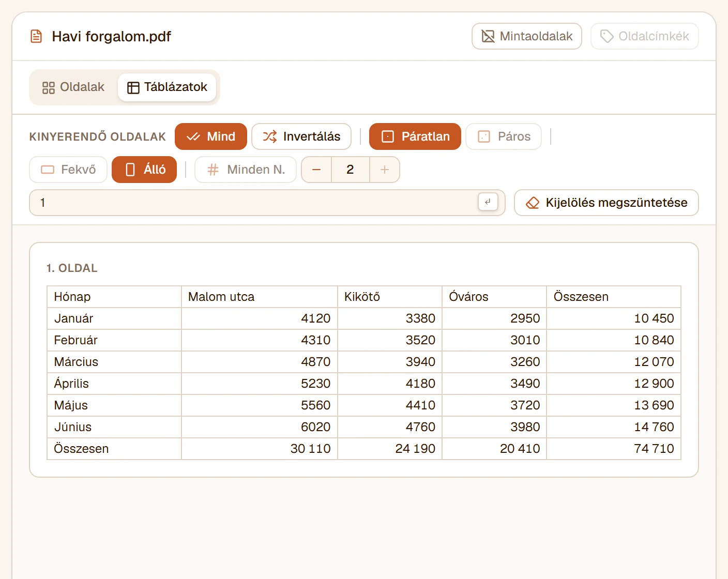
Task: Enable the Fekvő landscape filter
Action: (x=68, y=170)
